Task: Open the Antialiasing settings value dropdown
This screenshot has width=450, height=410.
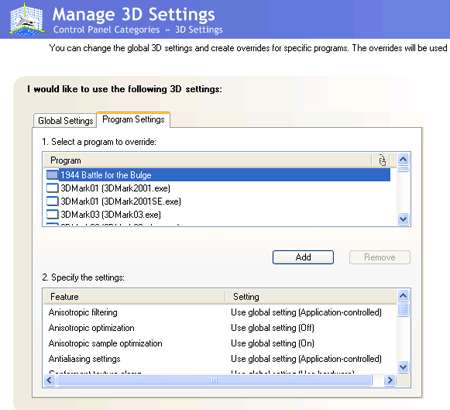Action: (306, 359)
